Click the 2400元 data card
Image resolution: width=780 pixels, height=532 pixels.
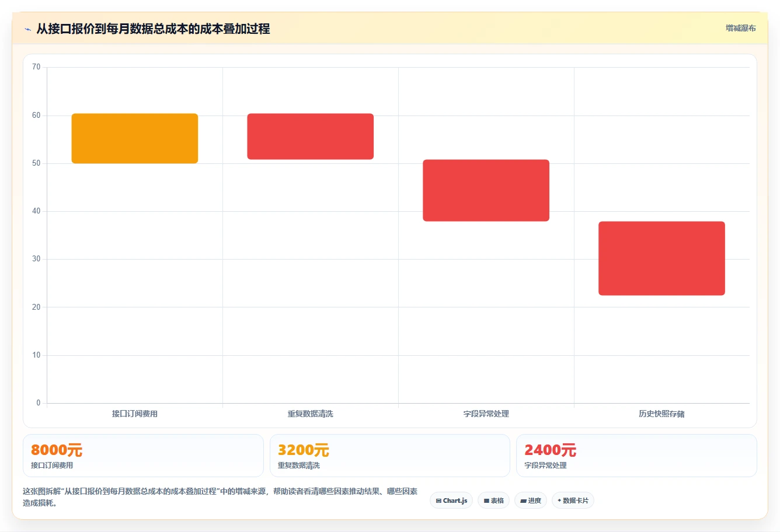point(636,456)
